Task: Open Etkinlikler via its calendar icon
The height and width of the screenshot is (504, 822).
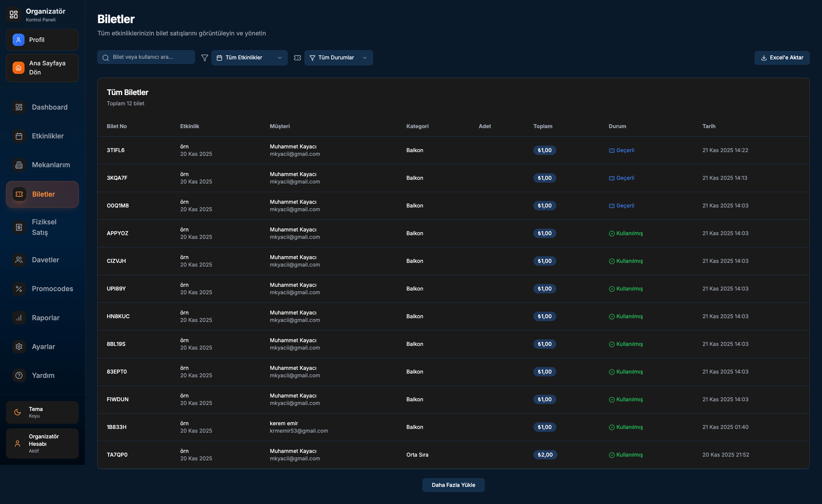Action: click(x=19, y=136)
